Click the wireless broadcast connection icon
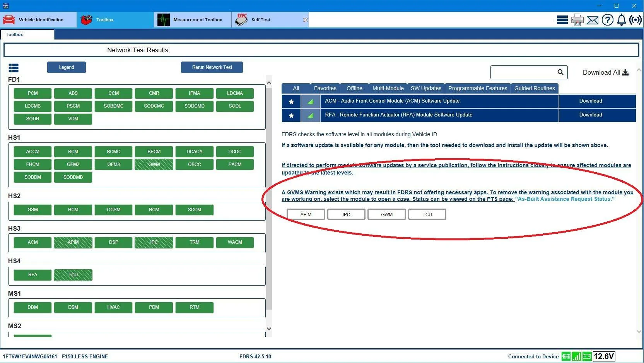Screen dimensions: 644x363 tap(635, 20)
